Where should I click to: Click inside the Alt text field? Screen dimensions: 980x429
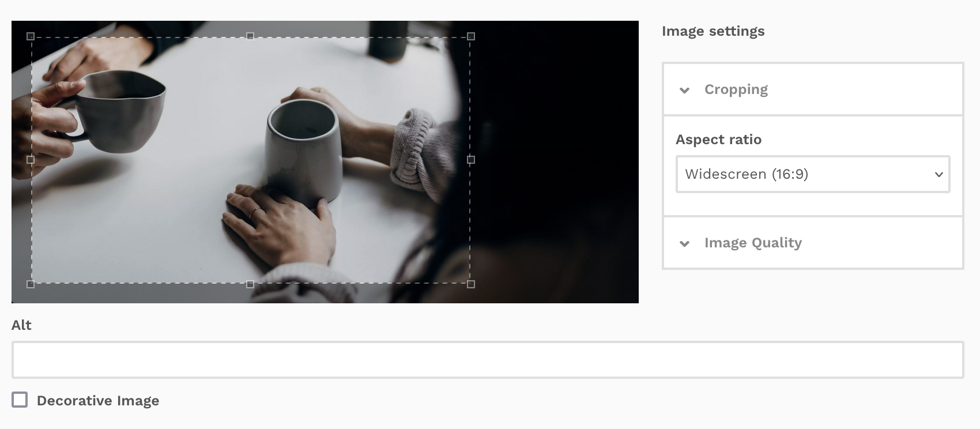(x=487, y=360)
